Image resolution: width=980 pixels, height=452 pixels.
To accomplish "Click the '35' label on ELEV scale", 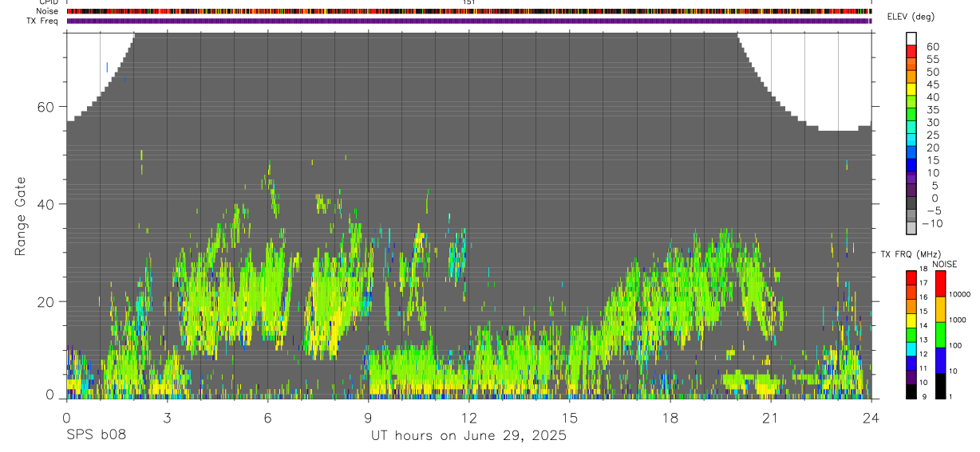I will pos(932,110).
